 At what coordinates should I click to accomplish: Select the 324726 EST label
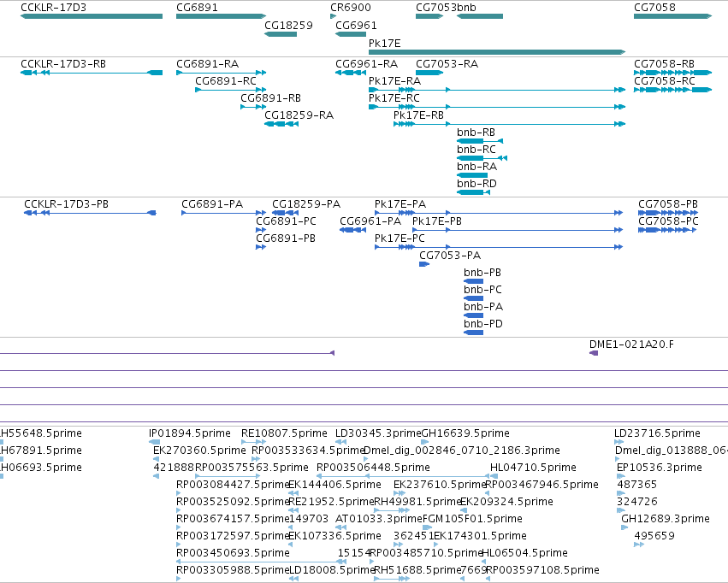[x=637, y=503]
